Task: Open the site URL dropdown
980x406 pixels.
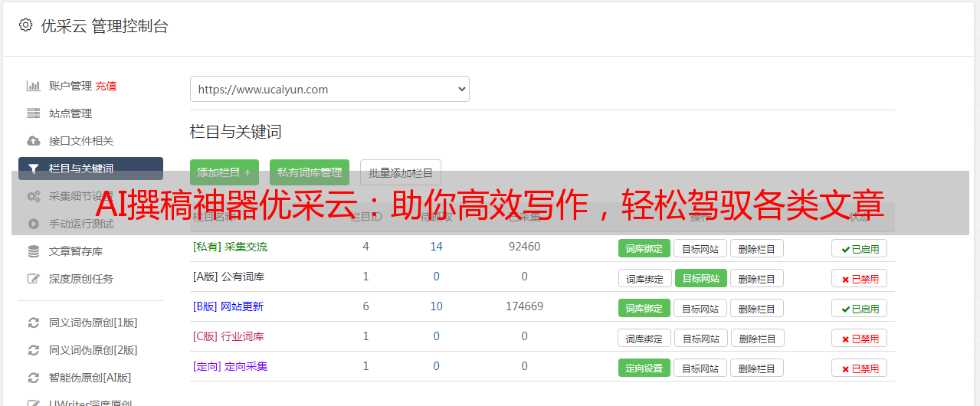Action: (329, 89)
